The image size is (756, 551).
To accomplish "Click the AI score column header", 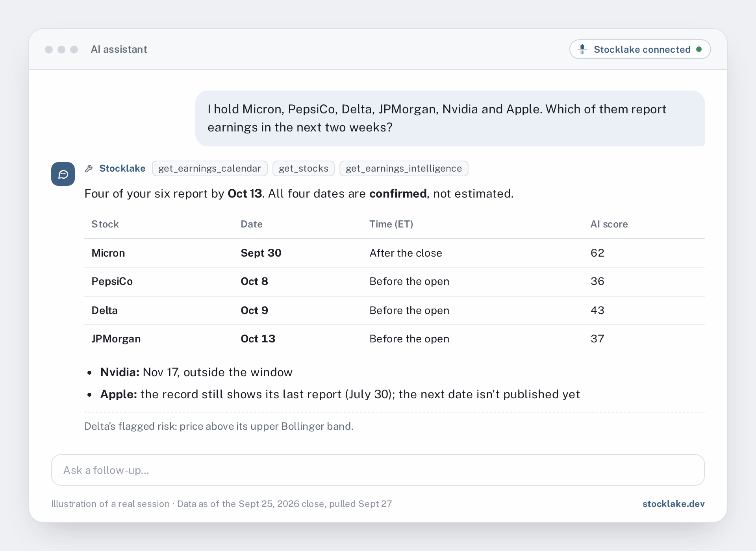I will 609,224.
